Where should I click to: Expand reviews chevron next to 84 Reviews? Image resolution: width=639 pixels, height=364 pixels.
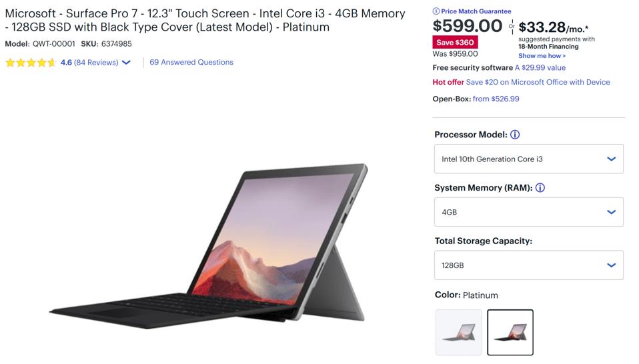tap(127, 63)
